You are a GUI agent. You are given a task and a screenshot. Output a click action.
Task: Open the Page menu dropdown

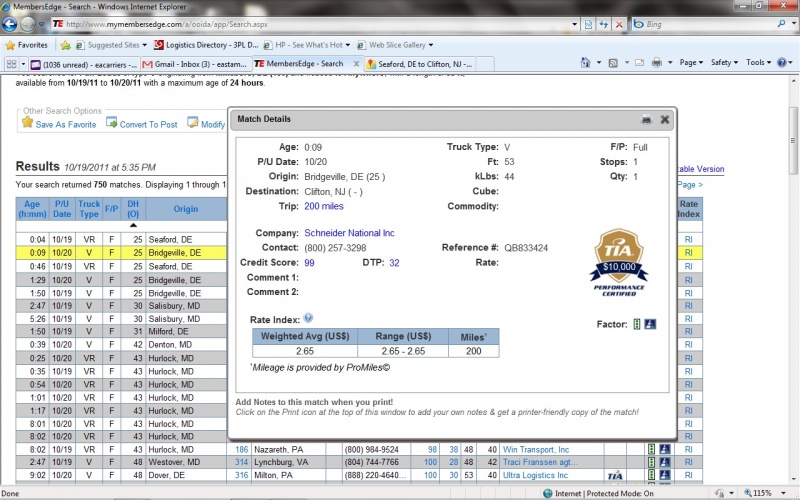691,62
